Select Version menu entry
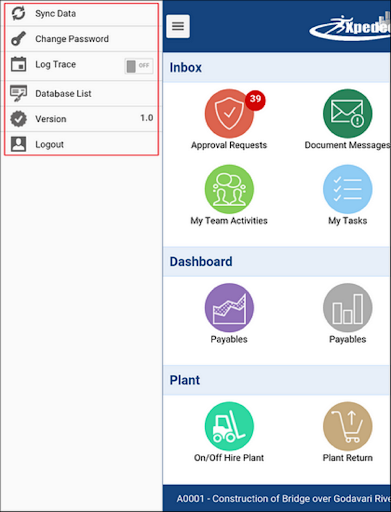 pyautogui.click(x=81, y=119)
